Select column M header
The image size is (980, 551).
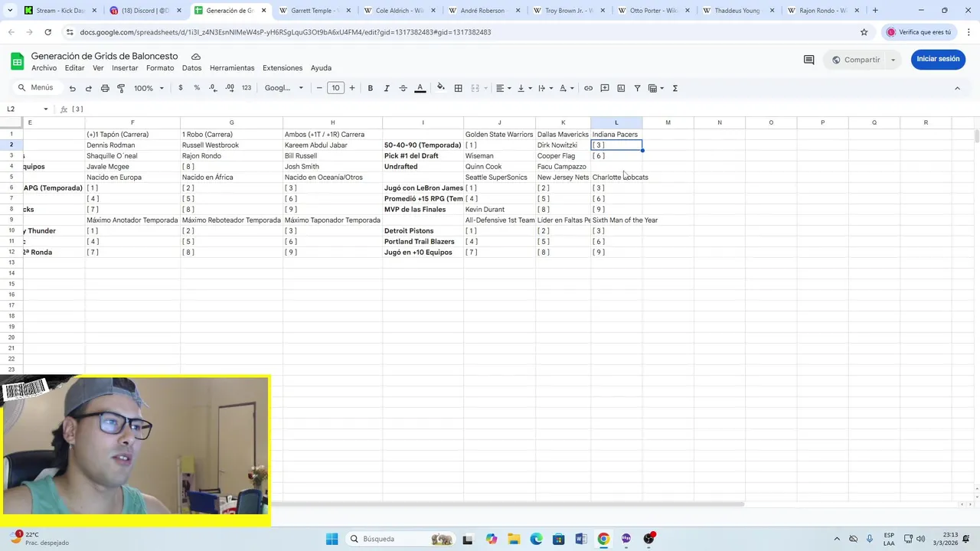(x=668, y=122)
